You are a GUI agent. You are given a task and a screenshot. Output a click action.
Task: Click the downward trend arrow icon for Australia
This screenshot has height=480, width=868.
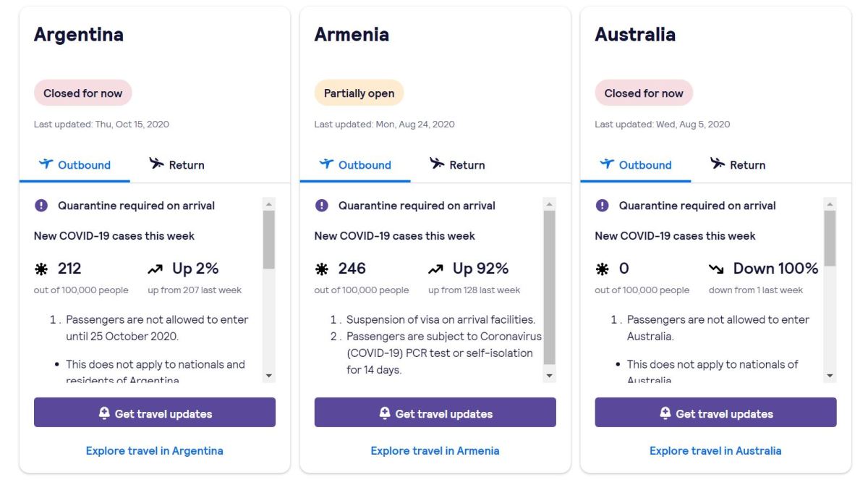716,269
